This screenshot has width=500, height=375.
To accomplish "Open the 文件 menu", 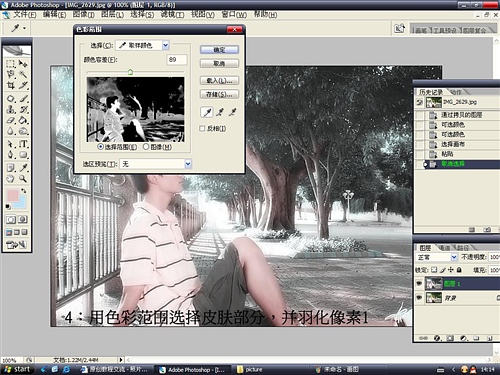I will tap(25, 15).
